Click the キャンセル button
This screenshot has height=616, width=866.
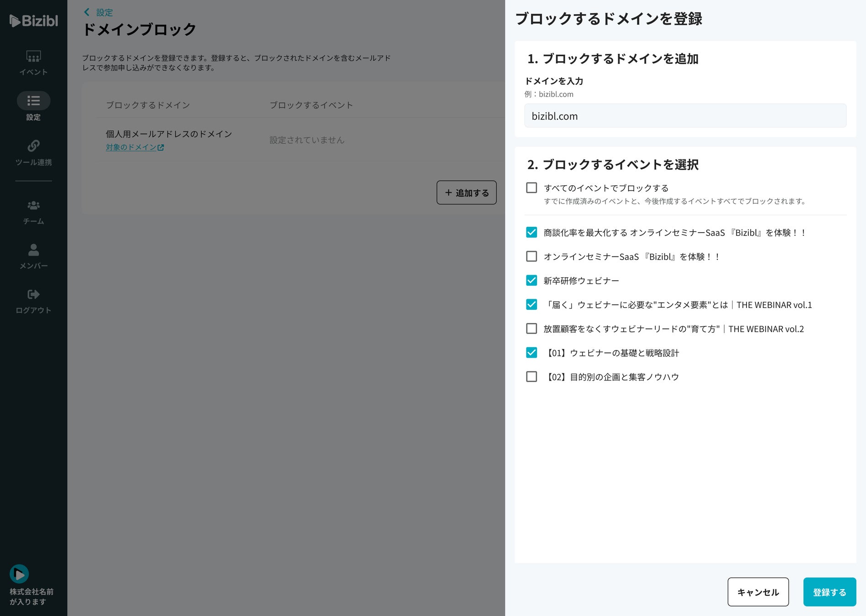coord(758,592)
